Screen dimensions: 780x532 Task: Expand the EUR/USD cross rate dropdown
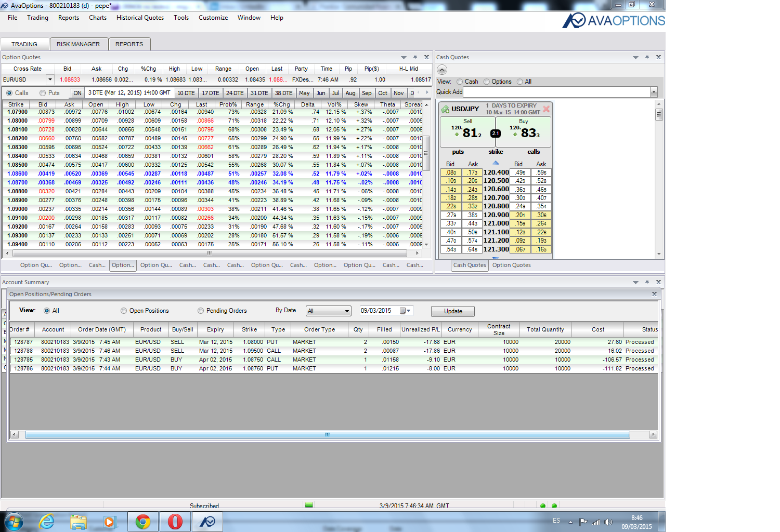[50, 80]
